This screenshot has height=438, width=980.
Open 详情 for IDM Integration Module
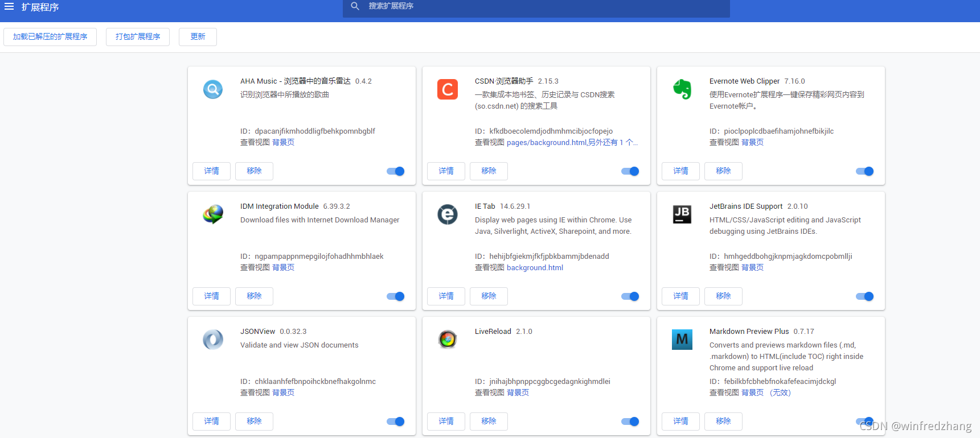211,296
